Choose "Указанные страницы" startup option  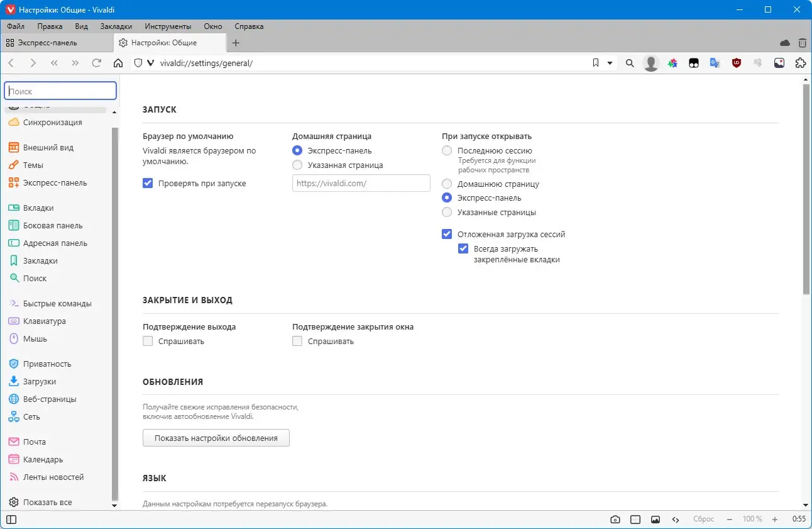tap(447, 213)
